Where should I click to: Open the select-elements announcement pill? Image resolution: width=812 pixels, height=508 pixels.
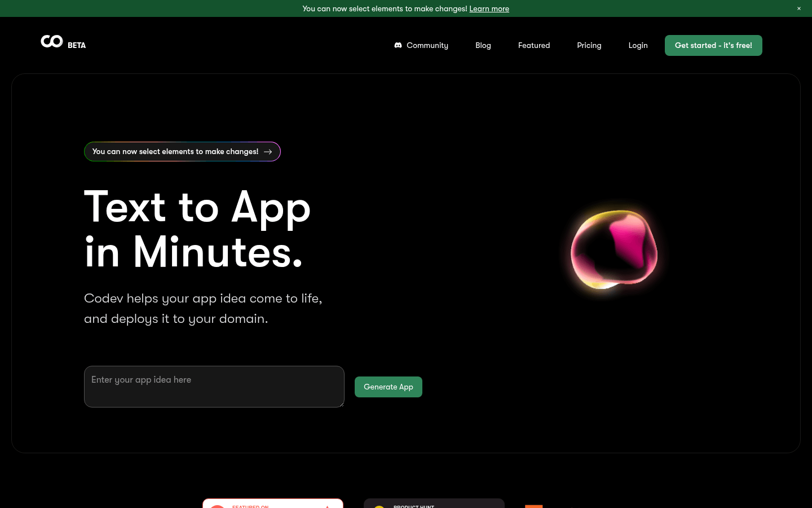click(x=182, y=151)
